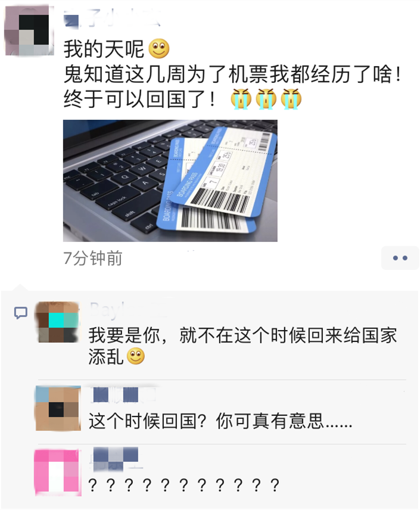This screenshot has width=420, height=510.
Task: Tap the smiley emoji after 添乱
Action: click(136, 356)
